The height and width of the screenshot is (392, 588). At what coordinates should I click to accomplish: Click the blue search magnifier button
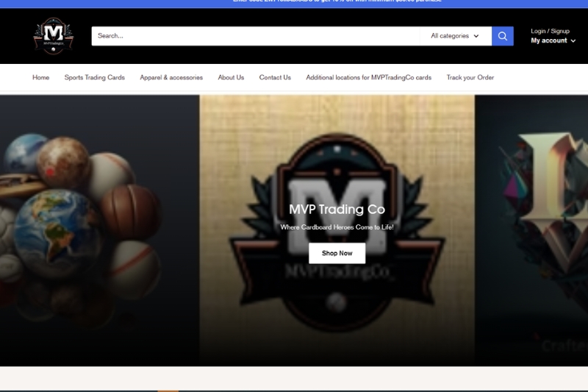pos(503,36)
